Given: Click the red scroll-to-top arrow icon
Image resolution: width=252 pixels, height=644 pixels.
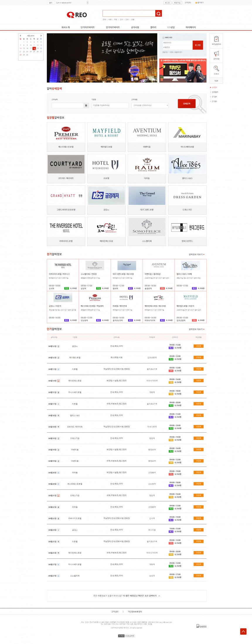Looking at the screenshot, I should tap(243, 631).
